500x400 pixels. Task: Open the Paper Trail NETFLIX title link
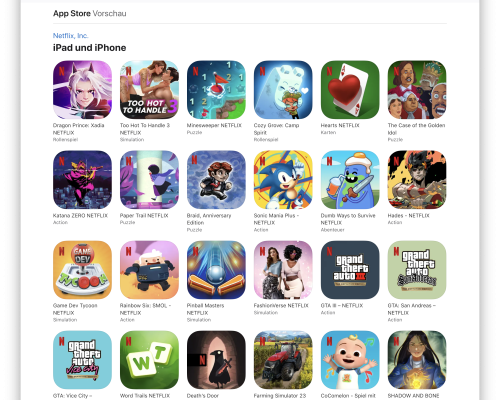coord(144,216)
